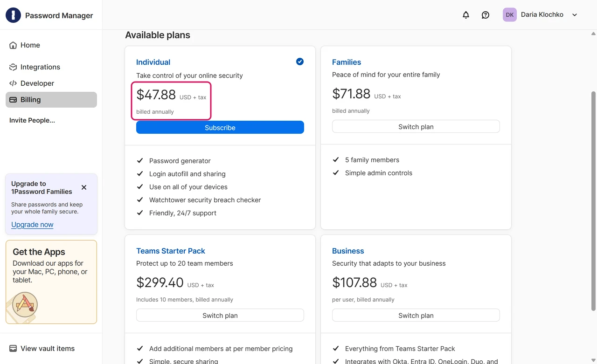
Task: Click the Available plans heading
Action: tap(158, 35)
